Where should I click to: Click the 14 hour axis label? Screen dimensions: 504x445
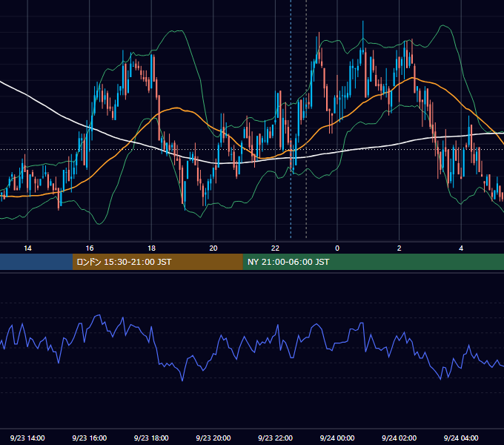[27, 248]
